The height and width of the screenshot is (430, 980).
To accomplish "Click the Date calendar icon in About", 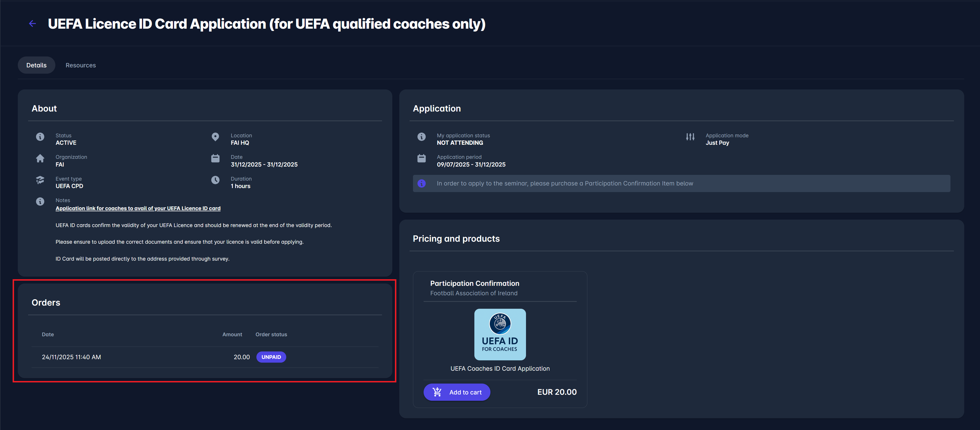I will [x=215, y=158].
